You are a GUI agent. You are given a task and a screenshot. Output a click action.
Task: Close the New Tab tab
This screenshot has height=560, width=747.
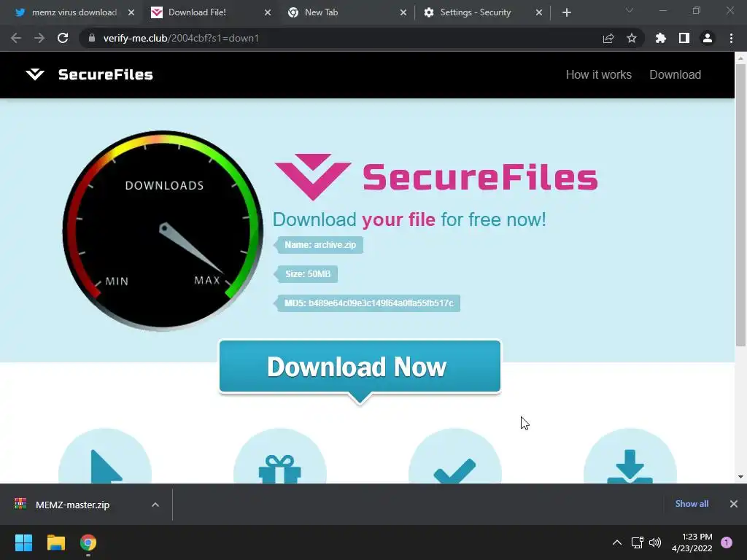pos(403,12)
